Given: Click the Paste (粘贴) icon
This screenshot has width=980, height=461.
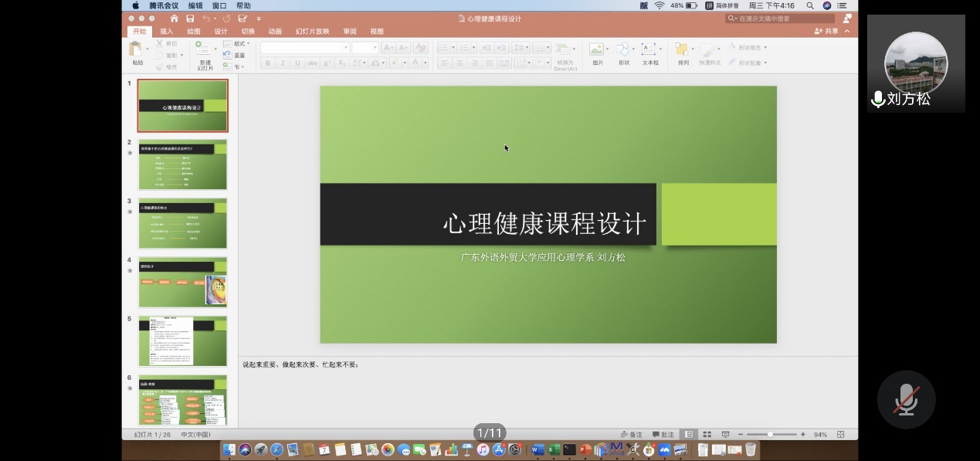Looking at the screenshot, I should (137, 51).
